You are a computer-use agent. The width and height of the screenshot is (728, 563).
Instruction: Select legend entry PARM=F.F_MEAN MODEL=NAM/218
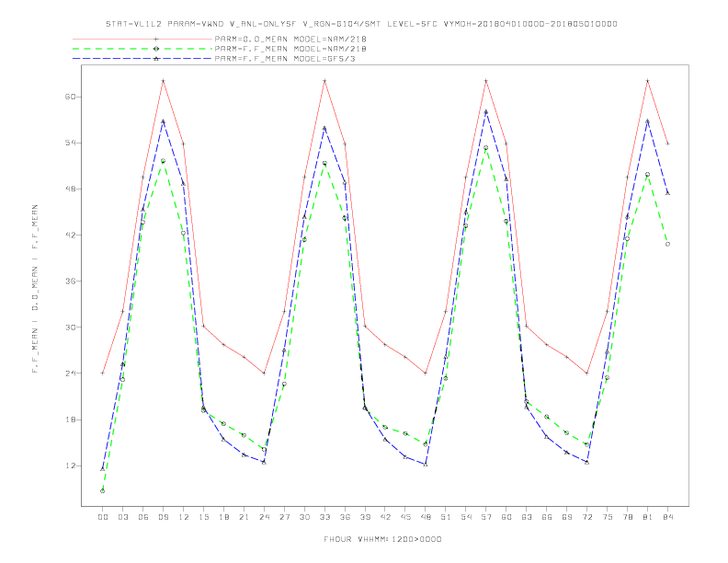(x=290, y=49)
